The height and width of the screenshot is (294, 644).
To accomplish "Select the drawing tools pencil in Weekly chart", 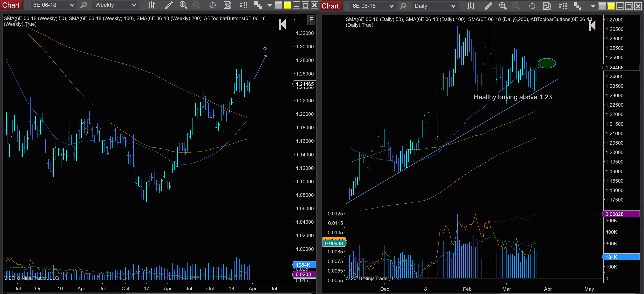I will tap(169, 5).
